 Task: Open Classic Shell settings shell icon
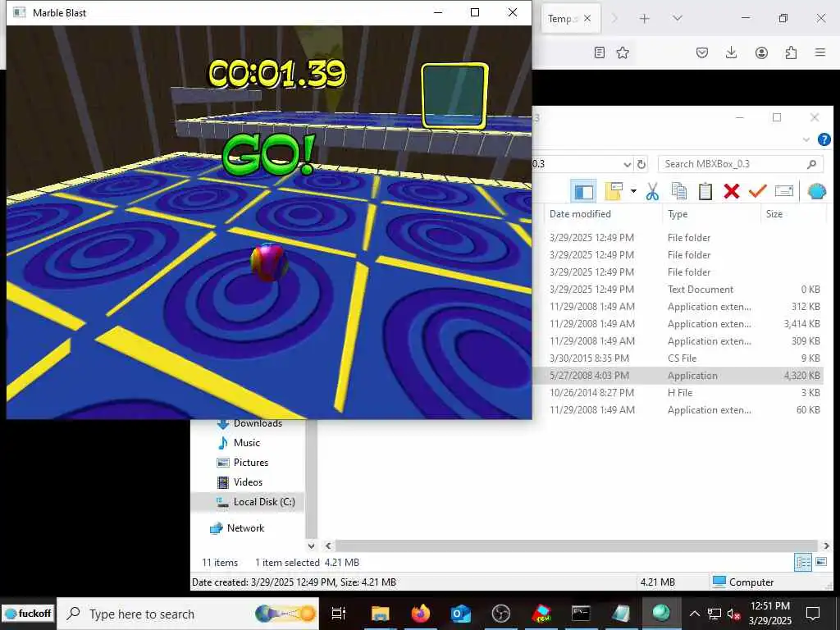(816, 191)
